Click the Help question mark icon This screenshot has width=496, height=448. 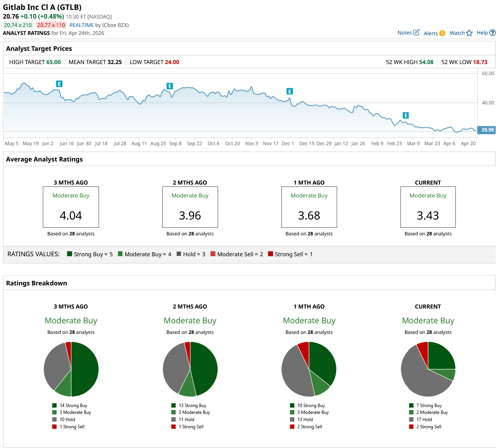click(493, 33)
